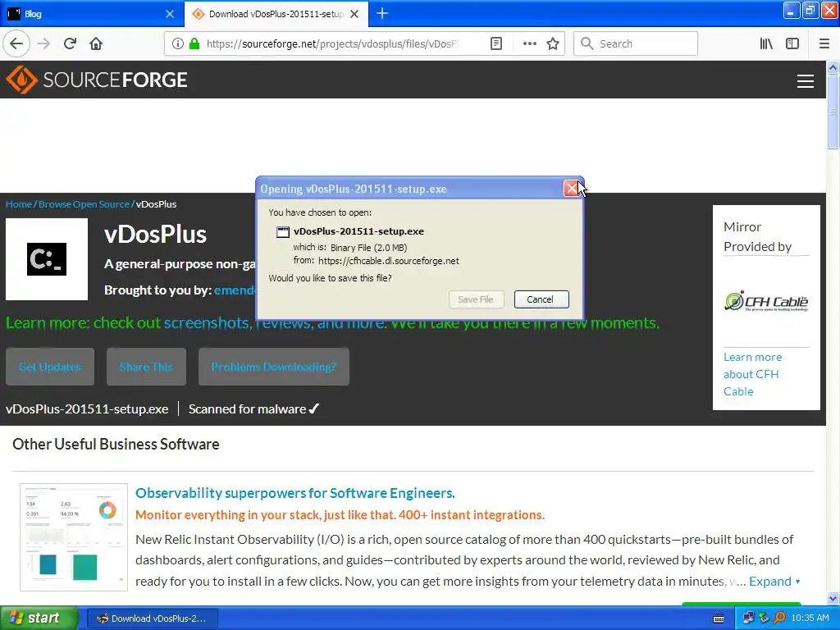The width and height of the screenshot is (840, 630).
Task: Open the Firefox home page icon
Action: click(x=96, y=43)
